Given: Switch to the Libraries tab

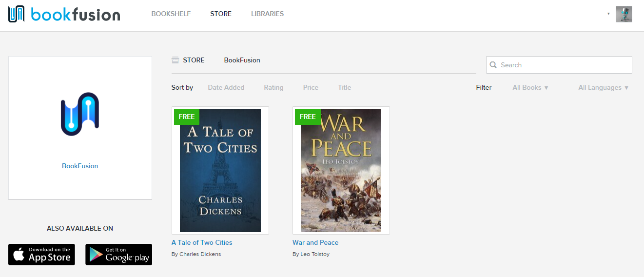Looking at the screenshot, I should (267, 14).
